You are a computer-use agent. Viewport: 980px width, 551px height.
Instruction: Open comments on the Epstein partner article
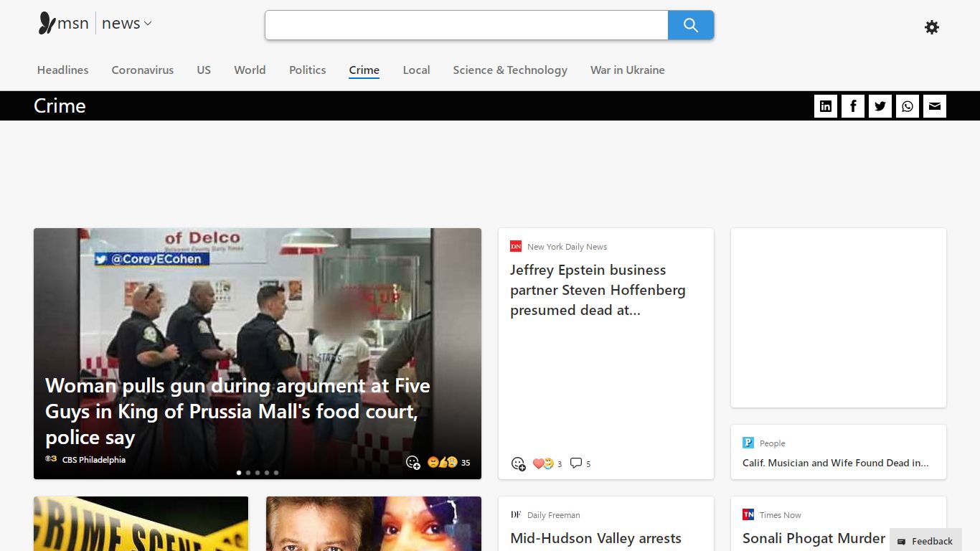[x=580, y=463]
